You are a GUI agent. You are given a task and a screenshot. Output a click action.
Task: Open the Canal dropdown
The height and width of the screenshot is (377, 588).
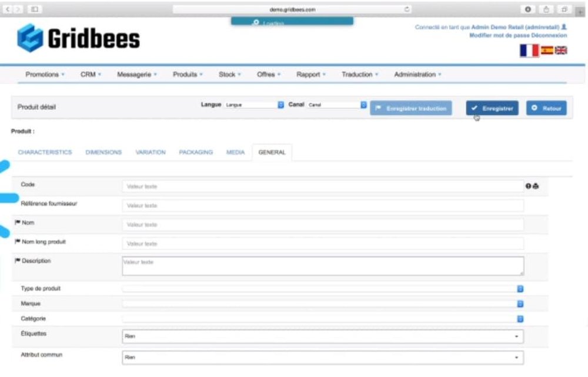(363, 104)
